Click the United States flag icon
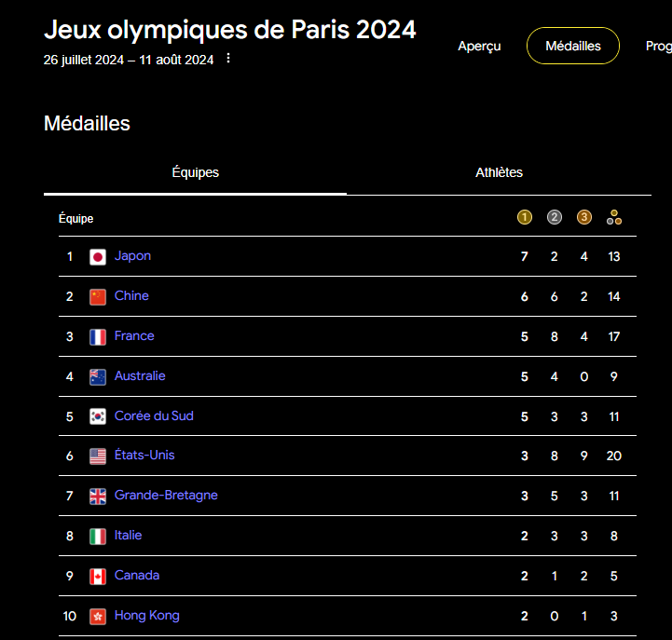 [98, 456]
